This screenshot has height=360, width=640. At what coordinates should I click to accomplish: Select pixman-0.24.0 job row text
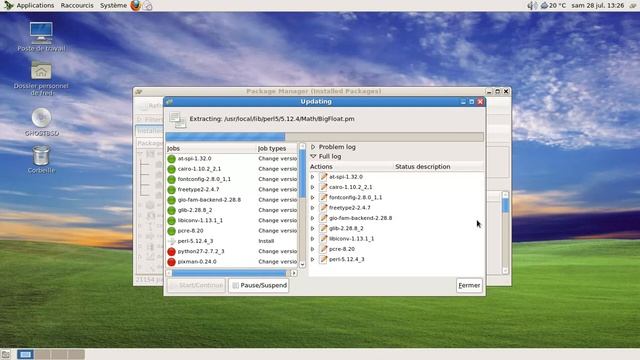pyautogui.click(x=197, y=262)
